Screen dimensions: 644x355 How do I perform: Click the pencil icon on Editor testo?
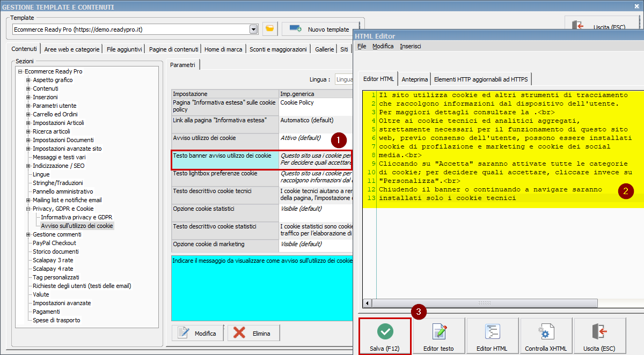(439, 331)
